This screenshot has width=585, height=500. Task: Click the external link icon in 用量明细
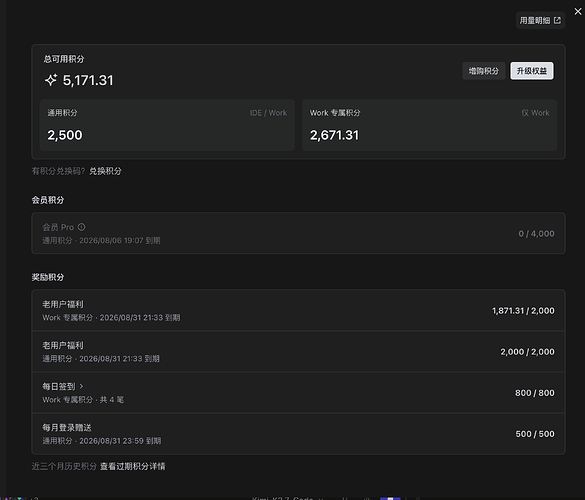click(557, 21)
